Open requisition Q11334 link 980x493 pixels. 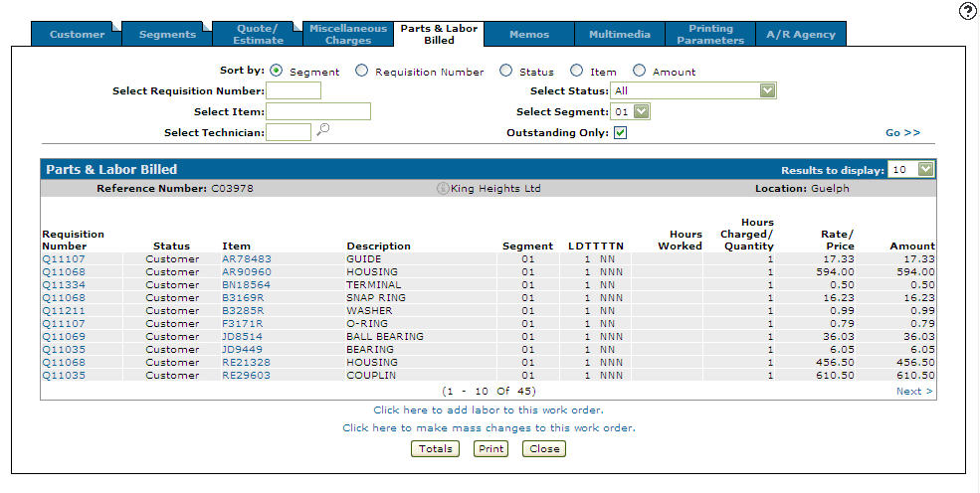click(64, 284)
